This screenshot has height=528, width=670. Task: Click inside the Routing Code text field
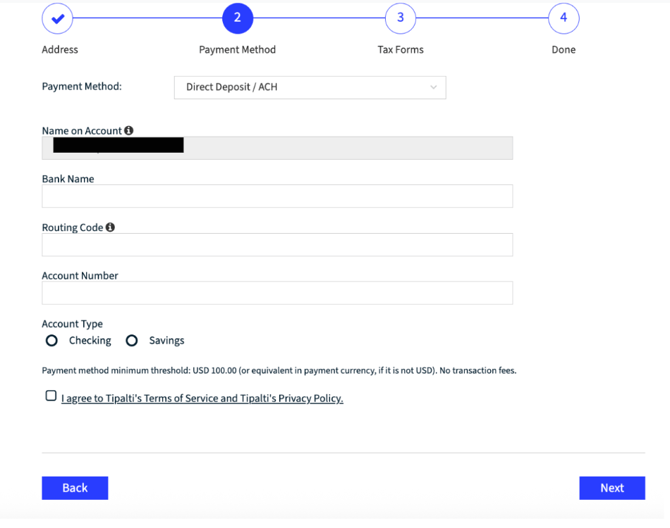point(277,245)
